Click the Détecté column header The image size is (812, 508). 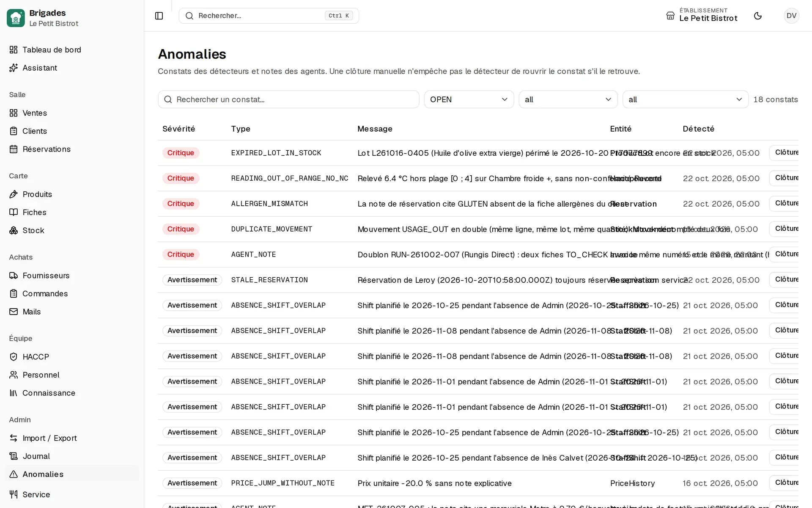pyautogui.click(x=699, y=129)
